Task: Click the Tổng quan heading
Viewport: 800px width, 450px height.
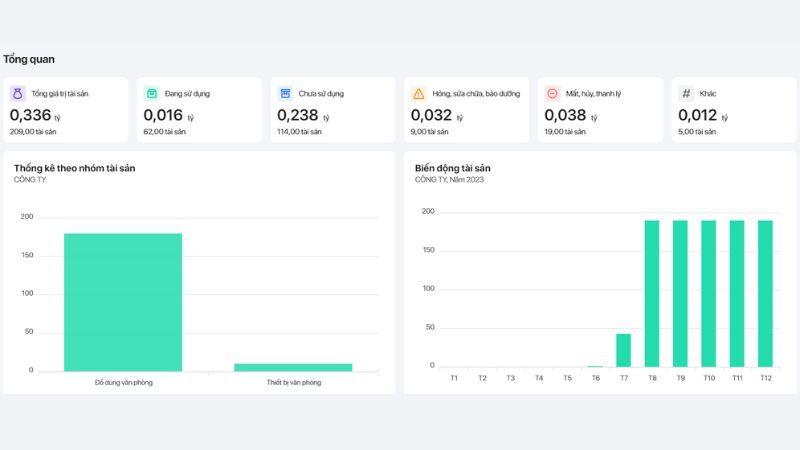Action: tap(29, 59)
